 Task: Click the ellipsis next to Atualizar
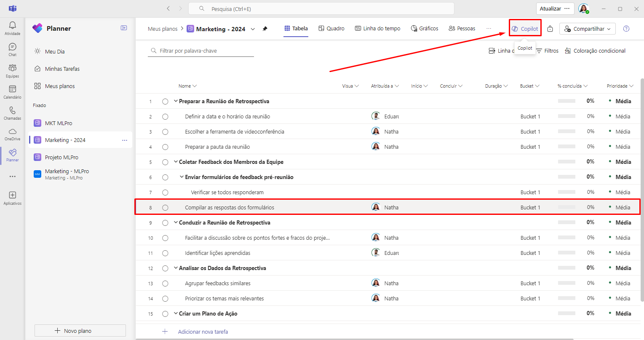coord(567,8)
